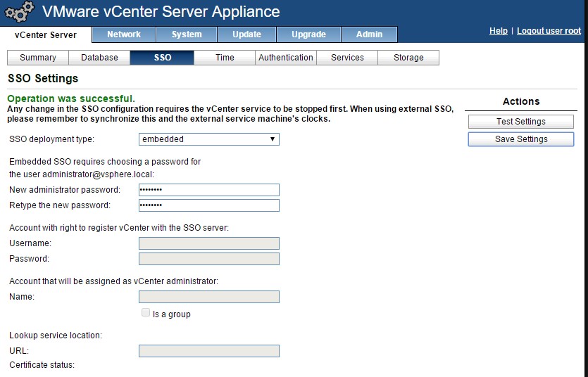Click the VMware gears logo icon
Image resolution: width=588 pixels, height=377 pixels.
[19, 12]
